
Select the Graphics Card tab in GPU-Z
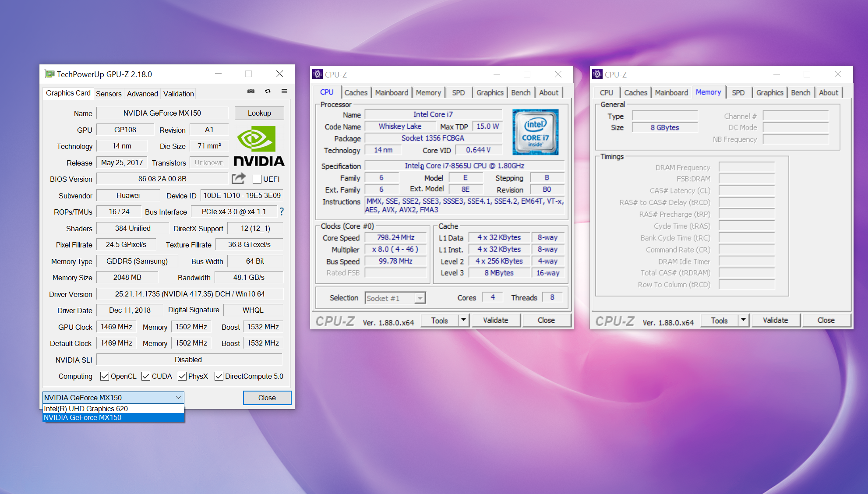click(x=68, y=93)
